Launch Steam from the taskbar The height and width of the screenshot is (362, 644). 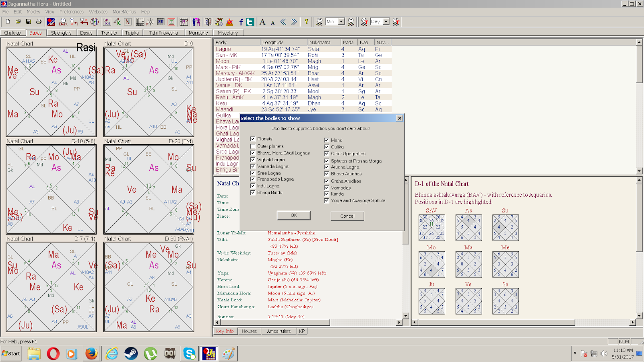131,354
